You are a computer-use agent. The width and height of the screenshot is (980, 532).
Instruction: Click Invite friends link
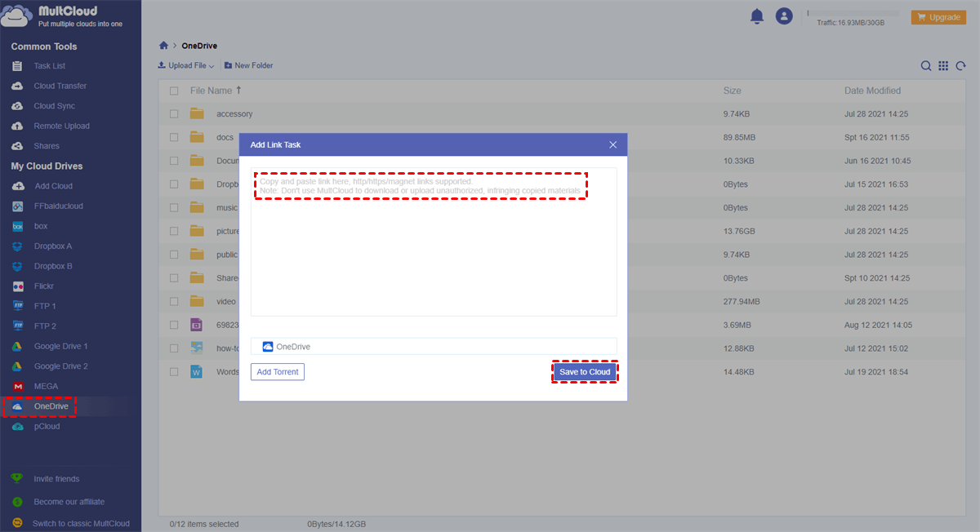[56, 479]
